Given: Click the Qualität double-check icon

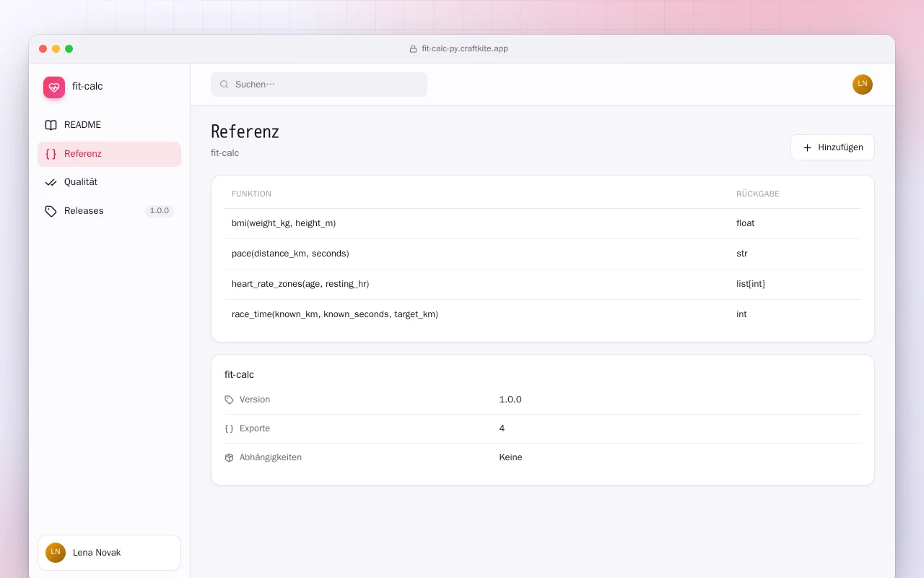Looking at the screenshot, I should pos(51,182).
